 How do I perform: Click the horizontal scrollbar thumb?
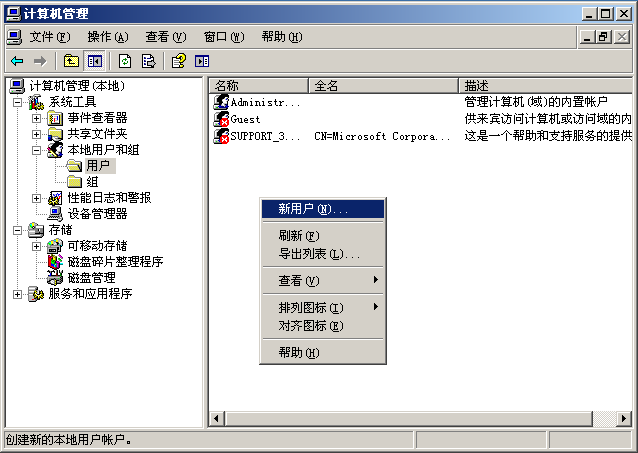coord(408,418)
